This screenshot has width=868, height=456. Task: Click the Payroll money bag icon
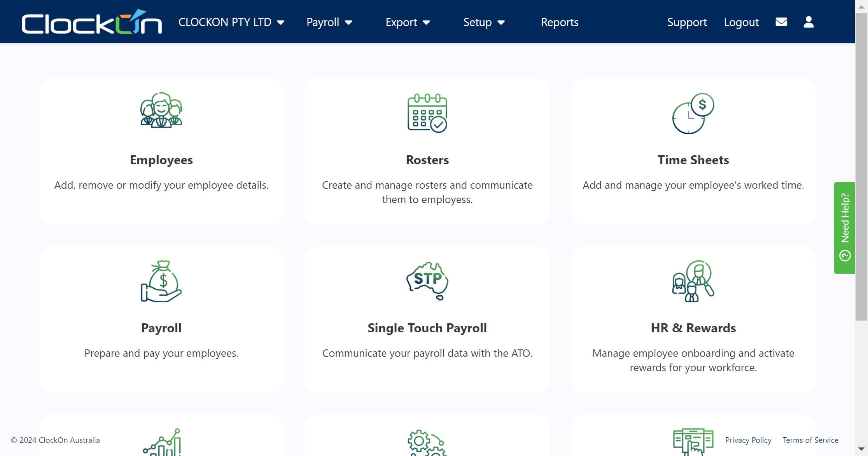coord(161,281)
